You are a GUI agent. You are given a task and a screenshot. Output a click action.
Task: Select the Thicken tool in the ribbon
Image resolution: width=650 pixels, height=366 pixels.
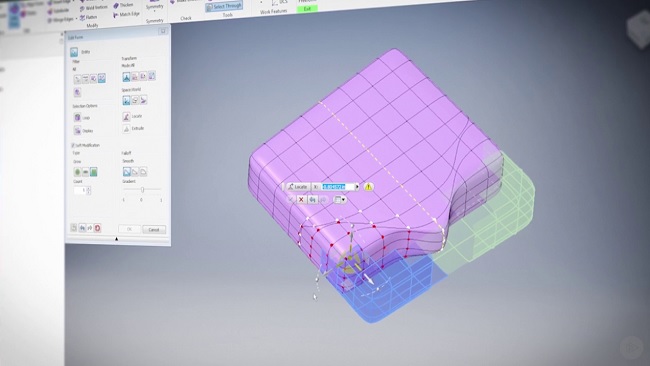pos(123,5)
